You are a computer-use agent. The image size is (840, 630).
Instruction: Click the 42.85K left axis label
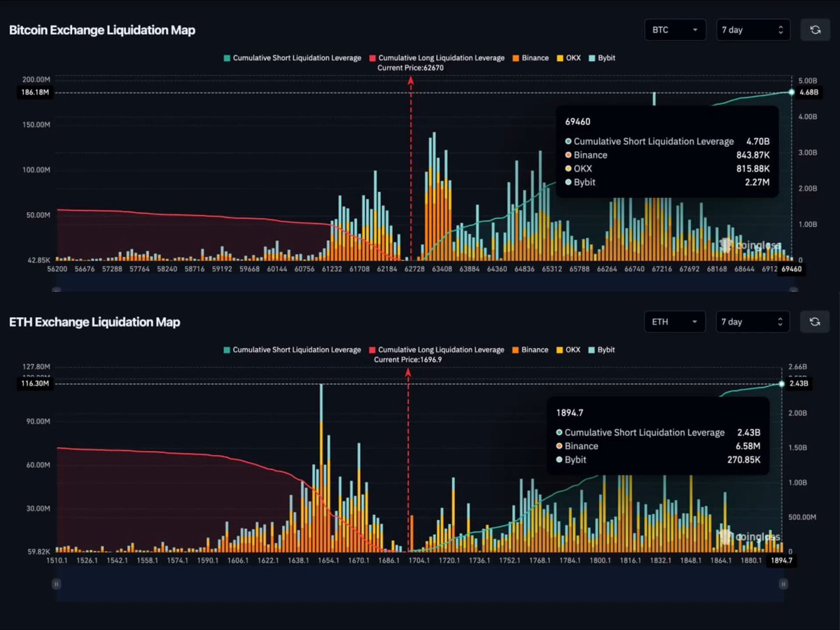38,260
